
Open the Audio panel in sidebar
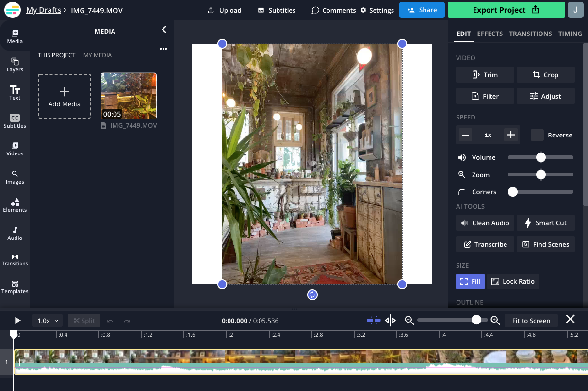coord(15,233)
